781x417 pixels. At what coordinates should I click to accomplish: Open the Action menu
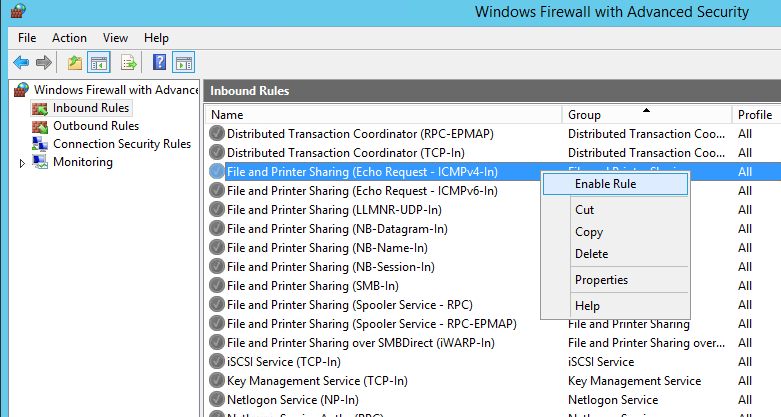pyautogui.click(x=69, y=38)
